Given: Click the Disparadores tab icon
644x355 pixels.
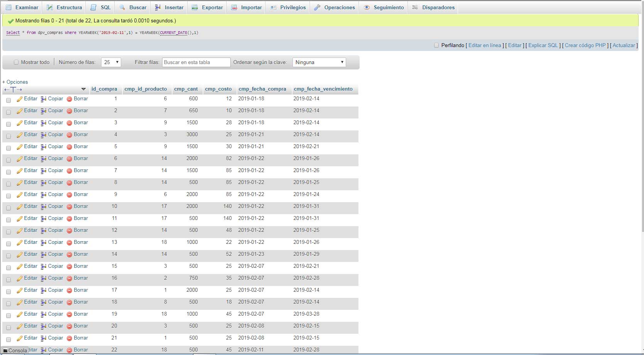Looking at the screenshot, I should tap(415, 7).
